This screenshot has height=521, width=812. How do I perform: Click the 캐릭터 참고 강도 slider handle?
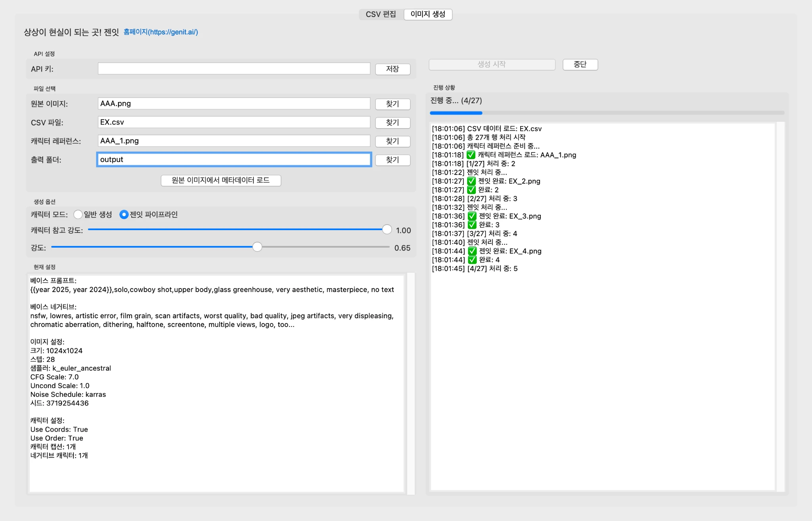click(x=387, y=229)
